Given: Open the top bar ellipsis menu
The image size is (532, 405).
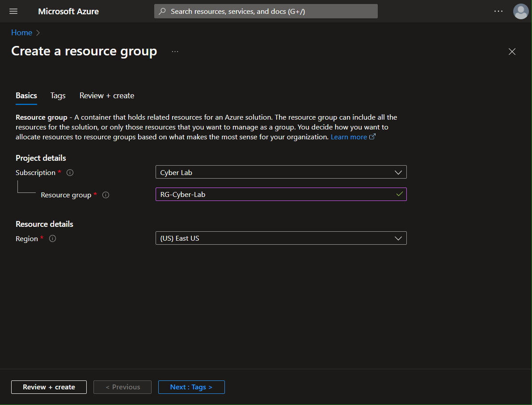Looking at the screenshot, I should 498,11.
